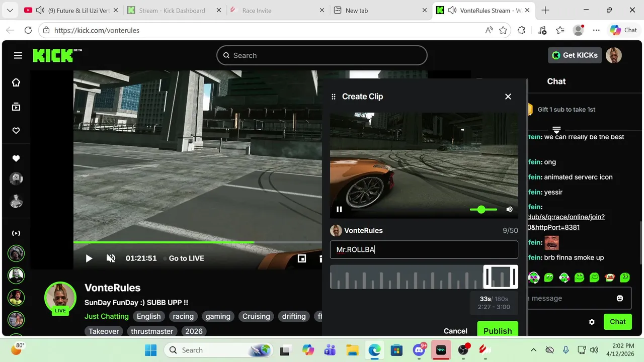This screenshot has width=644, height=362.
Task: Open VonteRules live avatar
Action: (60, 298)
